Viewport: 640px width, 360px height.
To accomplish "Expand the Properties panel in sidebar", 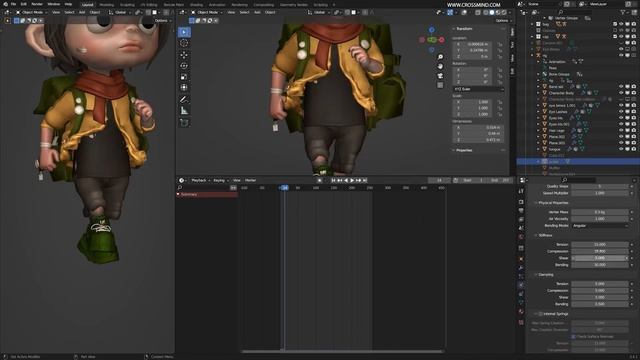I will 454,151.
